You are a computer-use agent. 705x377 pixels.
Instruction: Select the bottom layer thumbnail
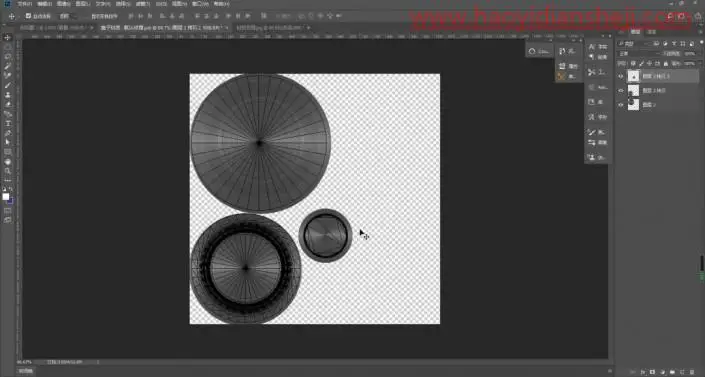[633, 105]
